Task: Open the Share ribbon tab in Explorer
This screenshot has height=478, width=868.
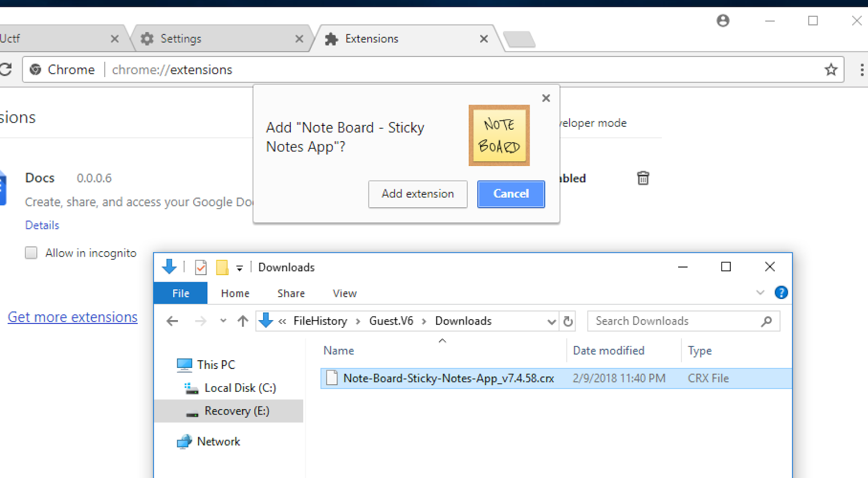Action: pyautogui.click(x=291, y=293)
